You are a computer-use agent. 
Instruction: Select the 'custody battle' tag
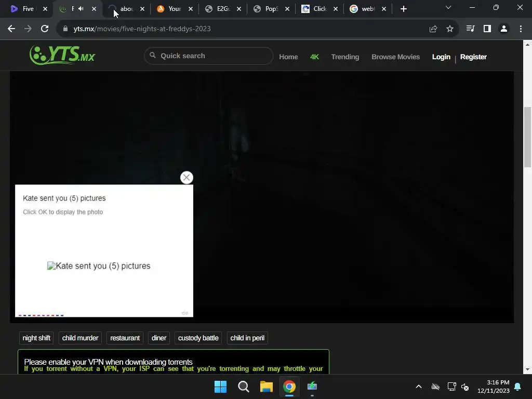click(198, 338)
